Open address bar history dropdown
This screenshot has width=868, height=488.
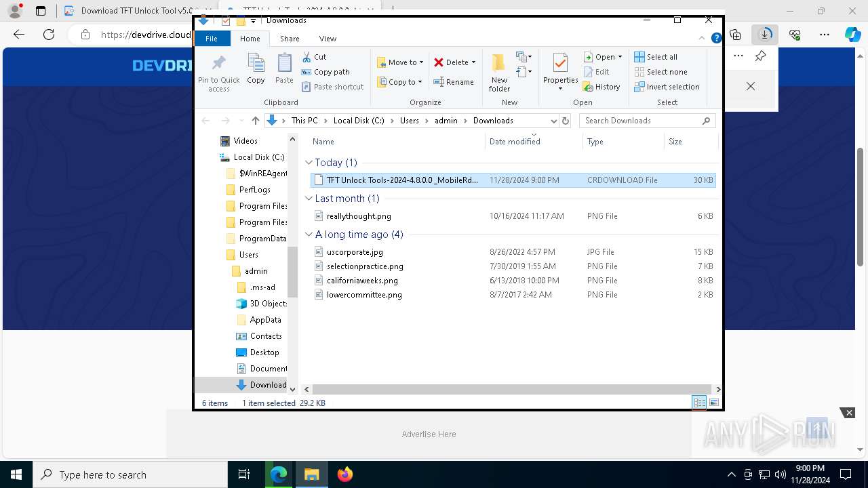(553, 121)
